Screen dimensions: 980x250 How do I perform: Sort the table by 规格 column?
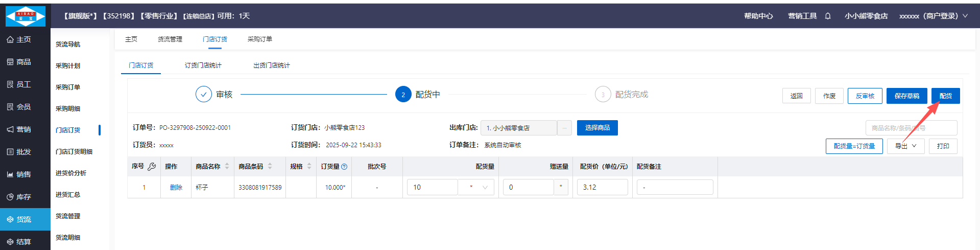pyautogui.click(x=309, y=167)
